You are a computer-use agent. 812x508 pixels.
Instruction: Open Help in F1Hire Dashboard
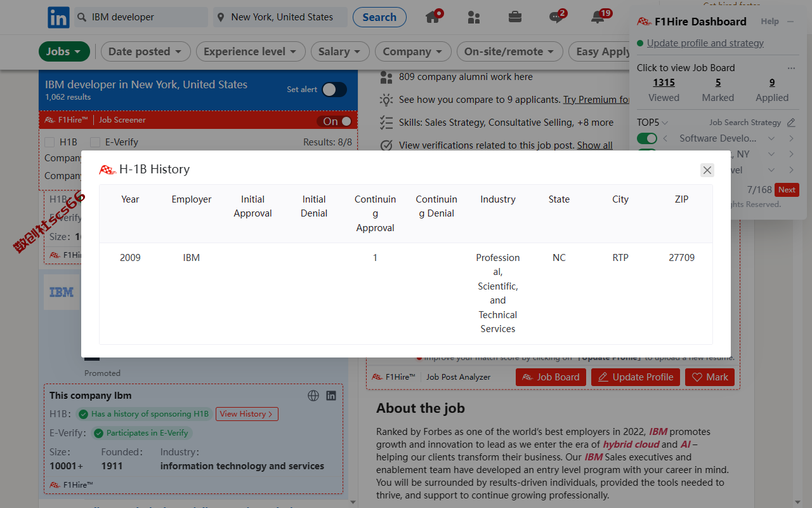(769, 22)
